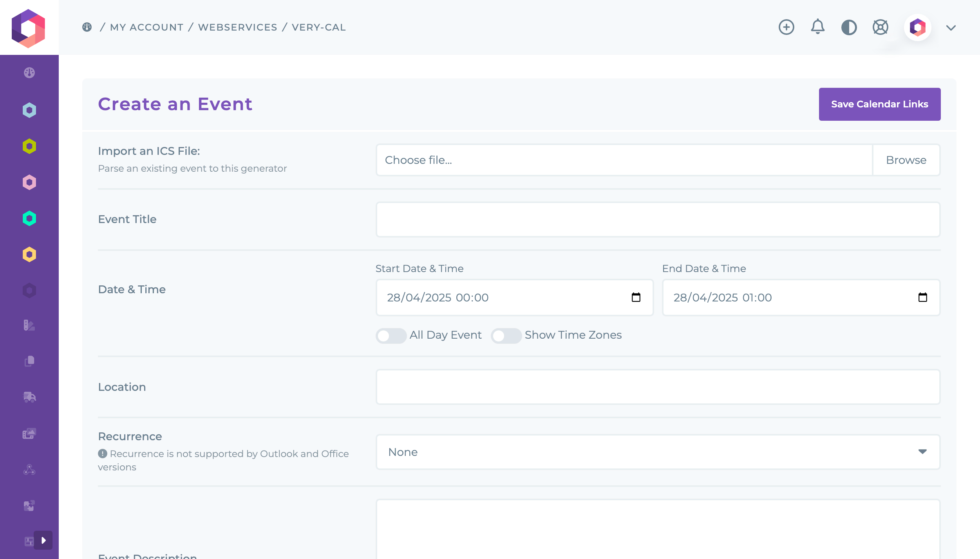980x559 pixels.
Task: Open the puzzle piece sidebar icon
Action: [29, 505]
